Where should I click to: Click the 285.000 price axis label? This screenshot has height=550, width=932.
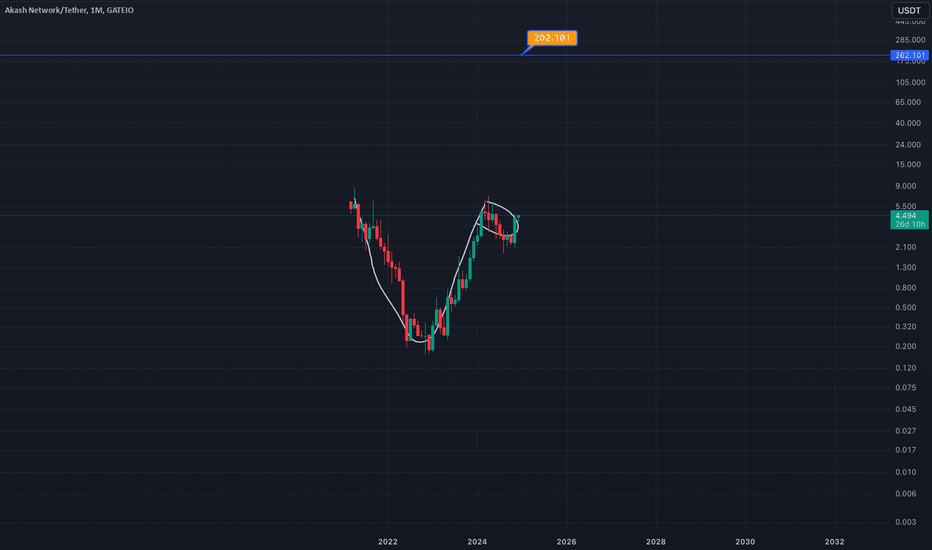(x=910, y=40)
